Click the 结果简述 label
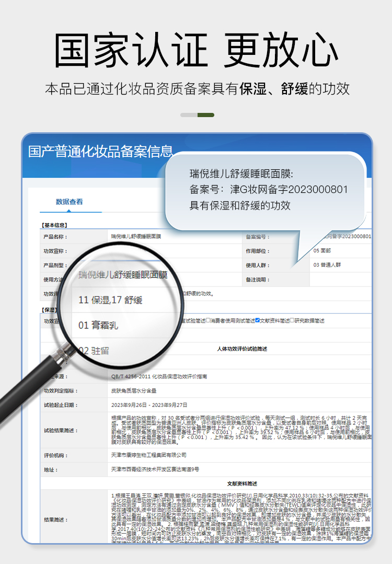Screen dimensions: 392x564 pos(55,520)
